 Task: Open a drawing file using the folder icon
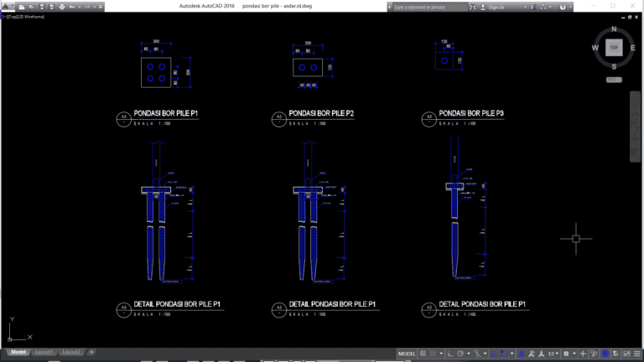(31, 7)
